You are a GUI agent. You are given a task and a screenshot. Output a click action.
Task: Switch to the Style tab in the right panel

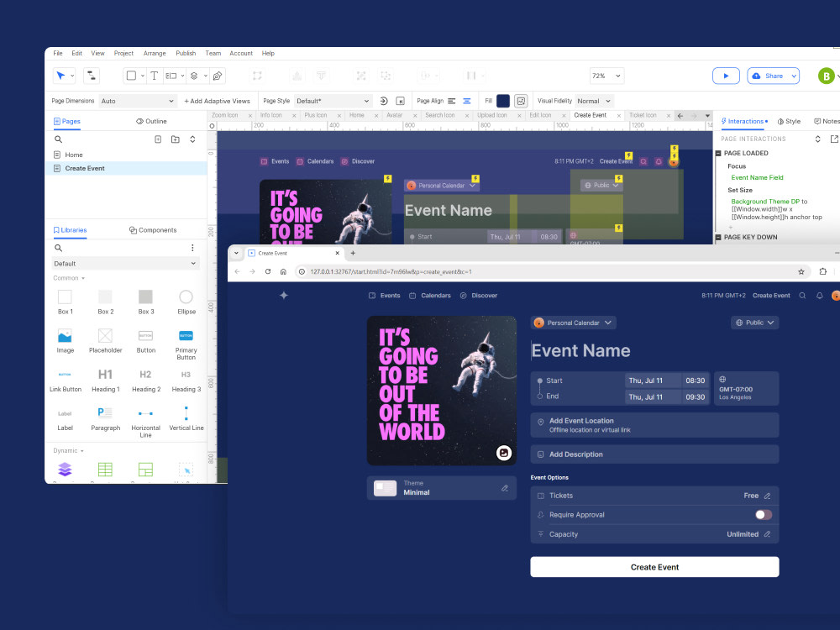pos(789,121)
